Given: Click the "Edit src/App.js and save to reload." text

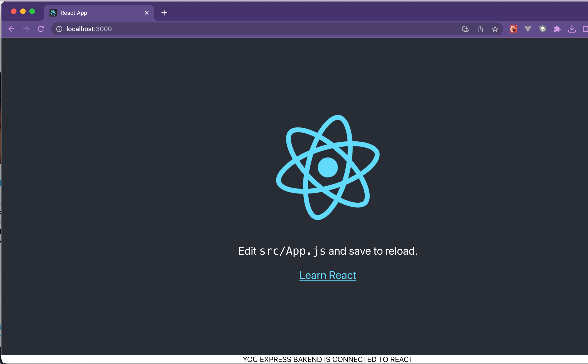Looking at the screenshot, I should 328,251.
